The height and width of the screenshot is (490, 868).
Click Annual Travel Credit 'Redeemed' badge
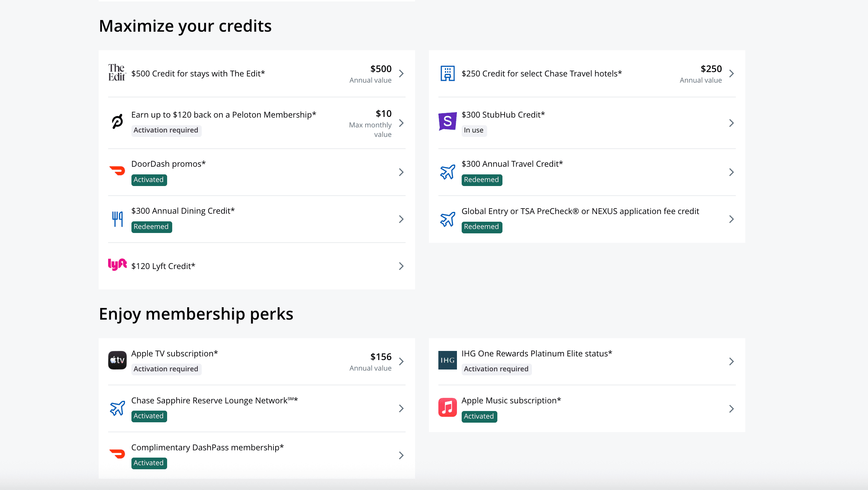pyautogui.click(x=482, y=180)
